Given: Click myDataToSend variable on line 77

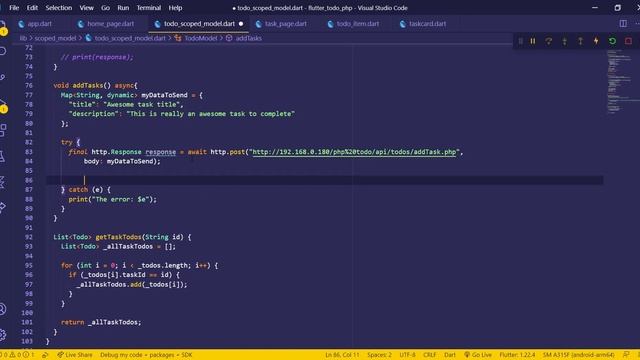Looking at the screenshot, I should point(164,95).
